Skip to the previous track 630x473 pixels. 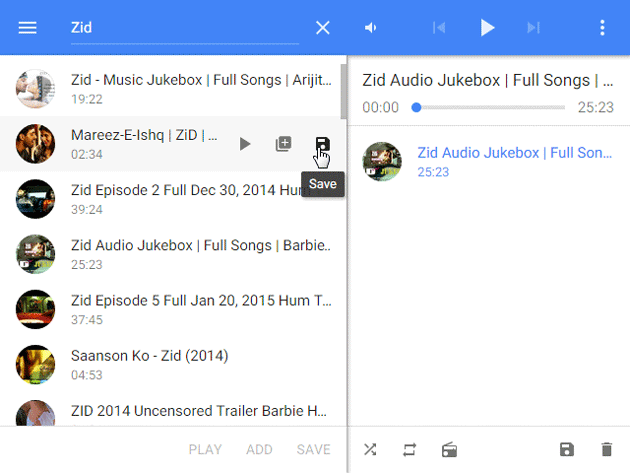tap(439, 28)
